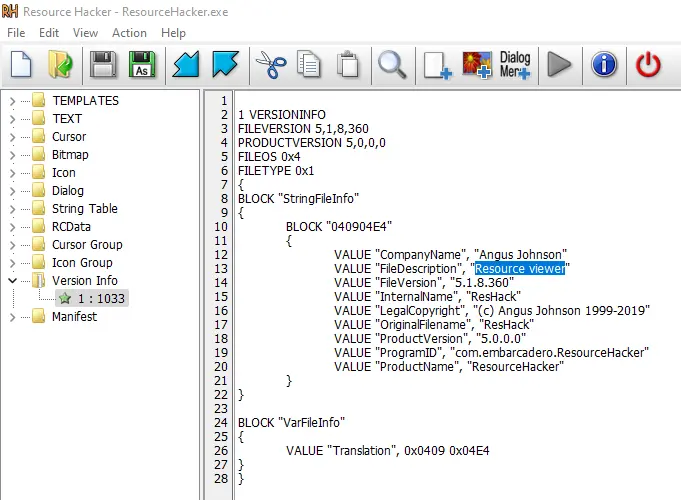Click the blue Info icon

tap(604, 65)
